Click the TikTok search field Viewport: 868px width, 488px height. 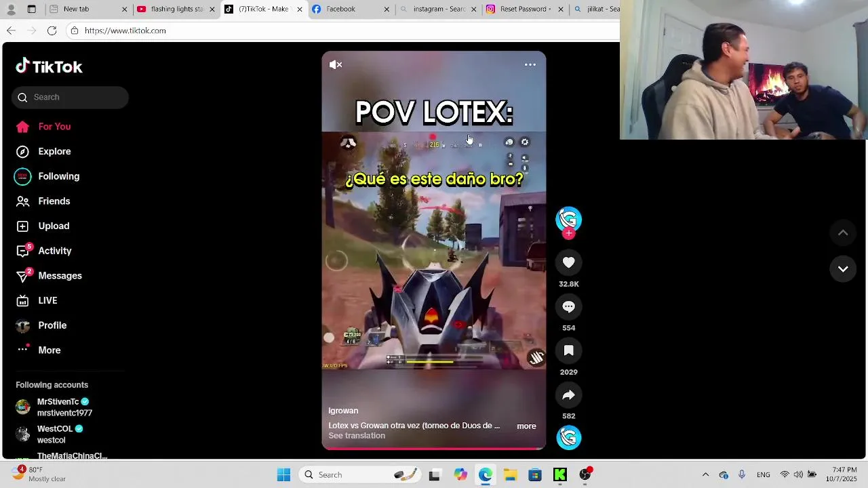pyautogui.click(x=70, y=97)
